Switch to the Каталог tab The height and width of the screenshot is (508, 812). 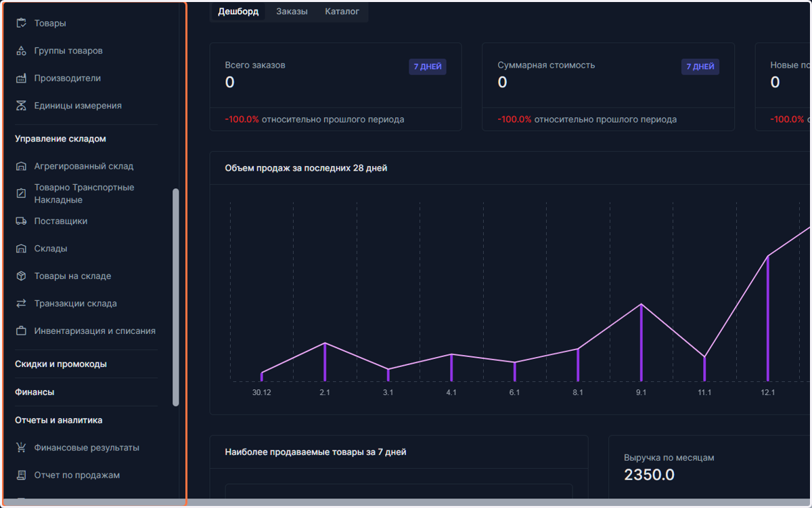[x=342, y=12]
